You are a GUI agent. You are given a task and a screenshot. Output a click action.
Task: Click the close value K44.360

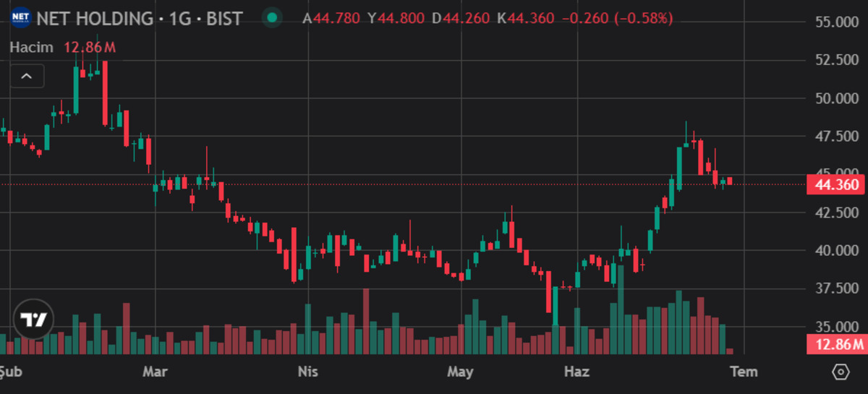(x=526, y=17)
